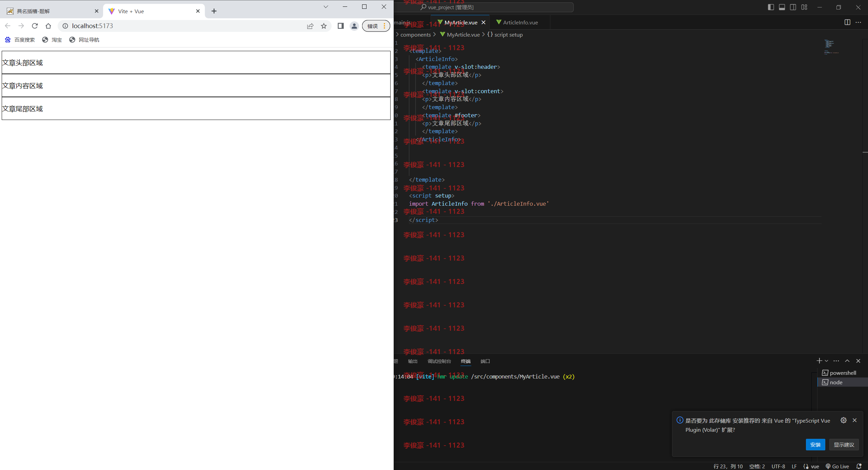Screen dimensions: 868x470
Task: Open editor more actions menu
Action: (x=858, y=22)
